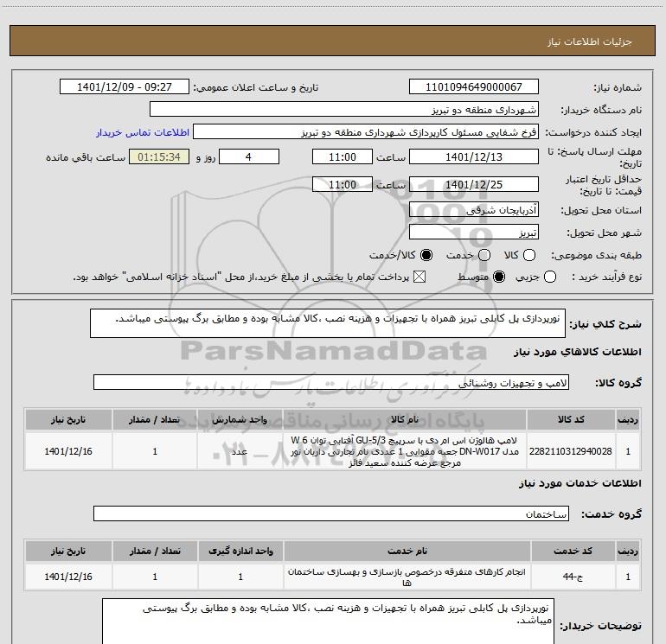Click the halogen SMD lamp product name cell
Image resolution: width=666 pixels, height=644 pixels.
tap(405, 451)
